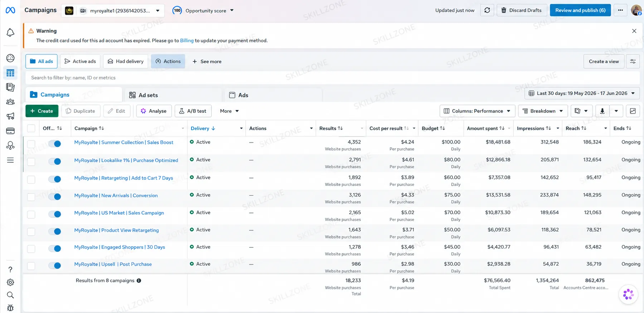Tick checkbox for US Market Sales Campaign
The image size is (644, 313).
click(31, 215)
